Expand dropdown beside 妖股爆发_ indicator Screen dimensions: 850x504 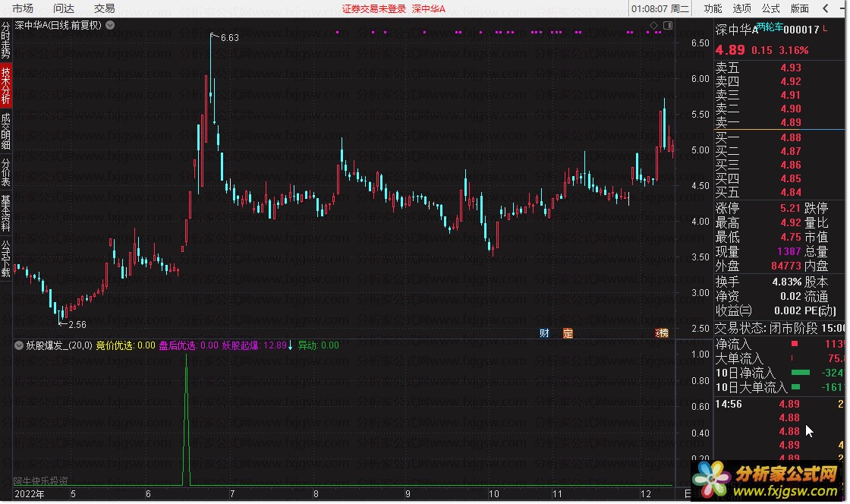click(19, 345)
